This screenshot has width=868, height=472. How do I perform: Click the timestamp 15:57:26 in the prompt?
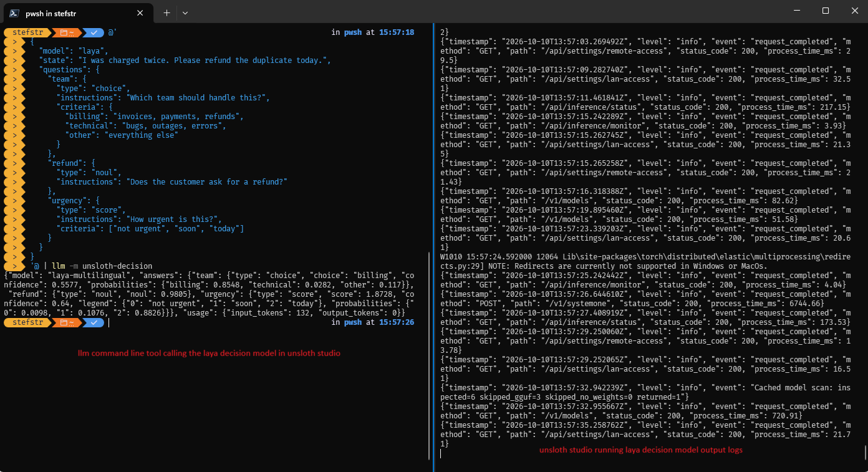tap(397, 322)
